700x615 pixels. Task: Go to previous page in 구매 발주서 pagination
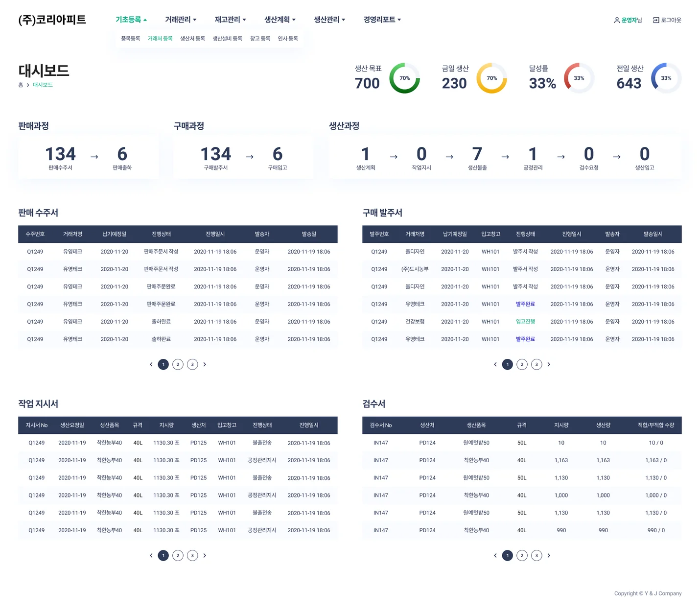coord(495,364)
